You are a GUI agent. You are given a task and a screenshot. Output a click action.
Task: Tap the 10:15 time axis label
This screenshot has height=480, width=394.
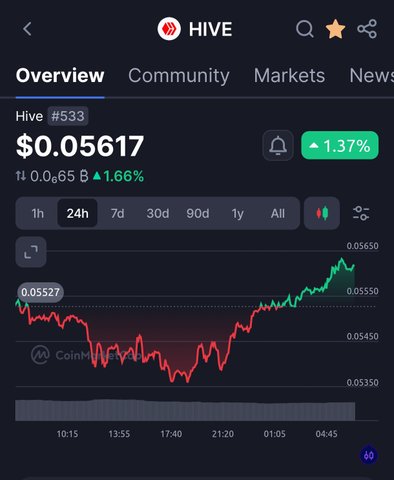(x=67, y=434)
